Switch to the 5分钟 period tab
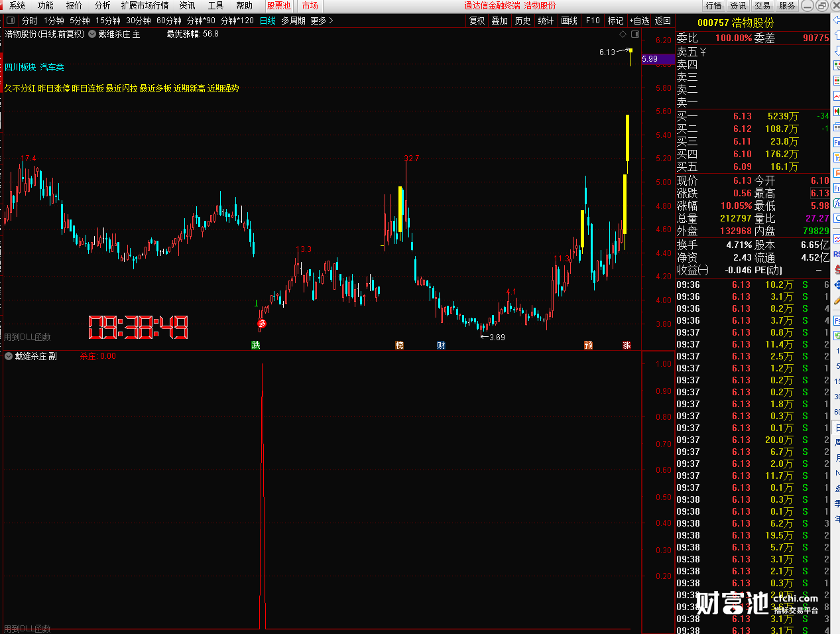Image resolution: width=840 pixels, height=634 pixels. (x=80, y=21)
